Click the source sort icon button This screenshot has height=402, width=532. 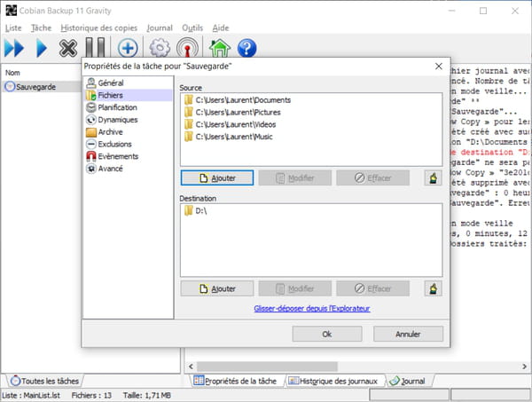tap(434, 177)
